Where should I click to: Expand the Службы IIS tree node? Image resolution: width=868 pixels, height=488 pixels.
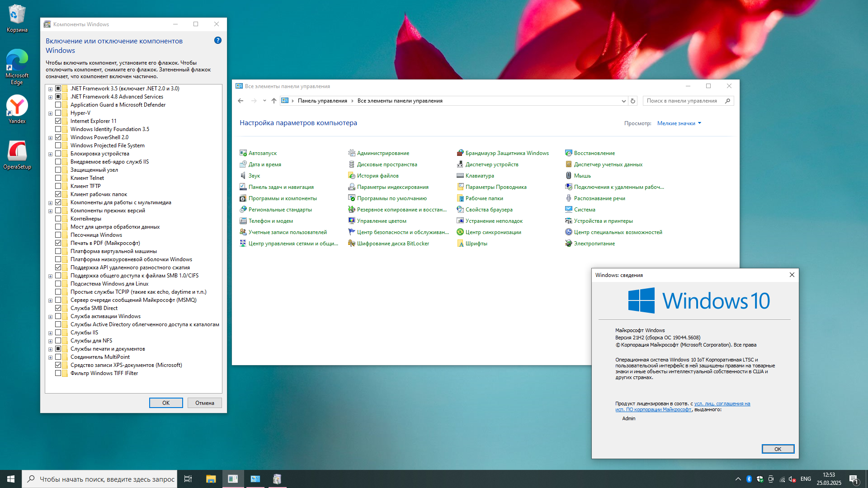51,333
